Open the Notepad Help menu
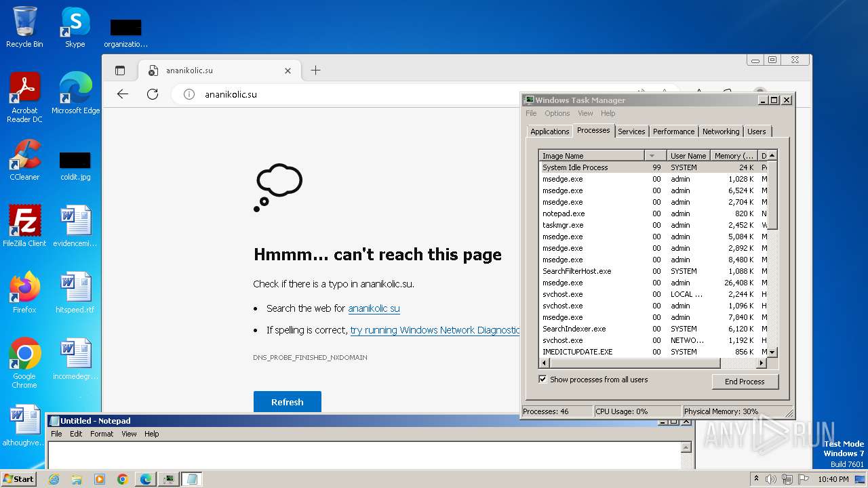The width and height of the screenshot is (868, 488). tap(151, 434)
